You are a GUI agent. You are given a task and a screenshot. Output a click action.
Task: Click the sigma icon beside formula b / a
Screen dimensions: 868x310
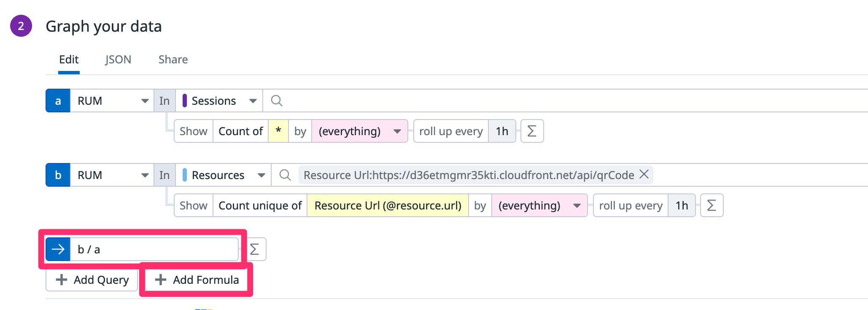coord(254,250)
